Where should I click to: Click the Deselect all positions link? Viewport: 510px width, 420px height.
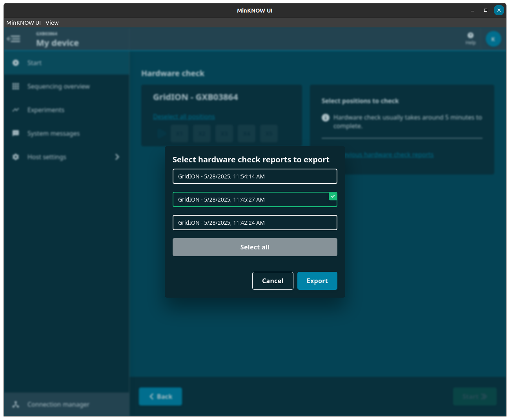click(184, 117)
